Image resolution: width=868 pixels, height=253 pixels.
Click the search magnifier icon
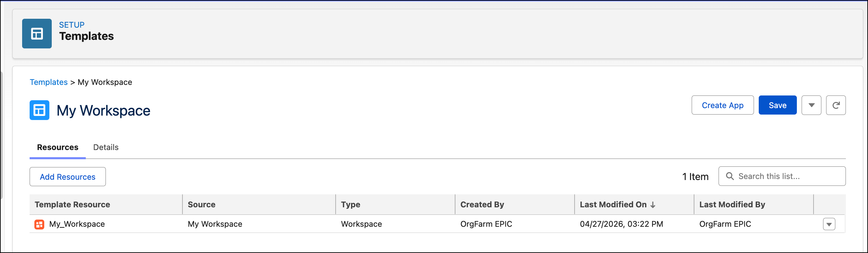[x=730, y=176]
